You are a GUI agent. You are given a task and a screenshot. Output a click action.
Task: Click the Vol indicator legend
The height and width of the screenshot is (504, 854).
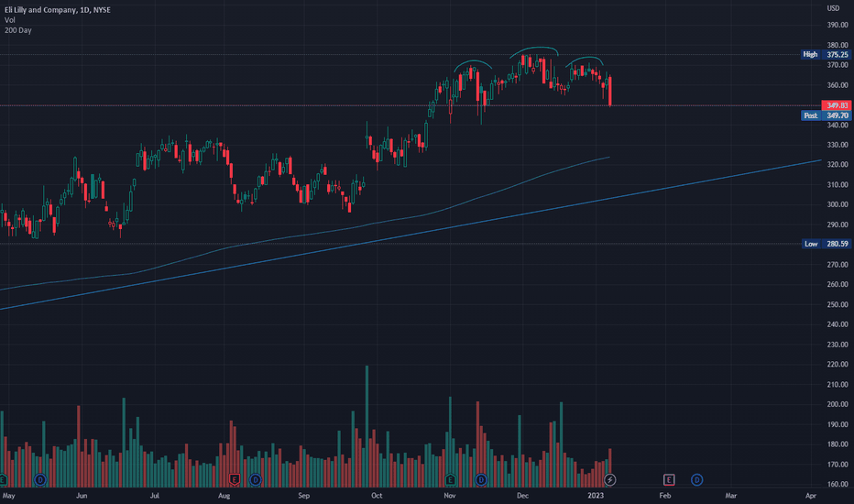pos(10,20)
